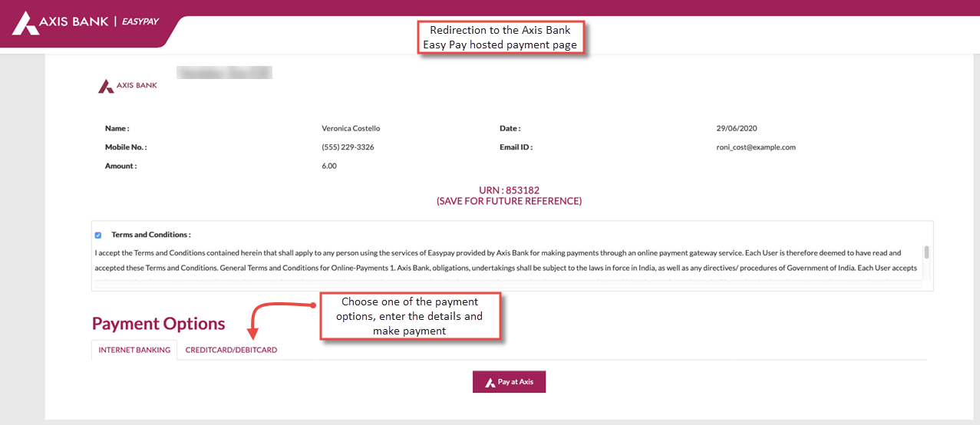The image size is (980, 425).
Task: Click the date value 29/06/2020
Action: [x=737, y=129]
